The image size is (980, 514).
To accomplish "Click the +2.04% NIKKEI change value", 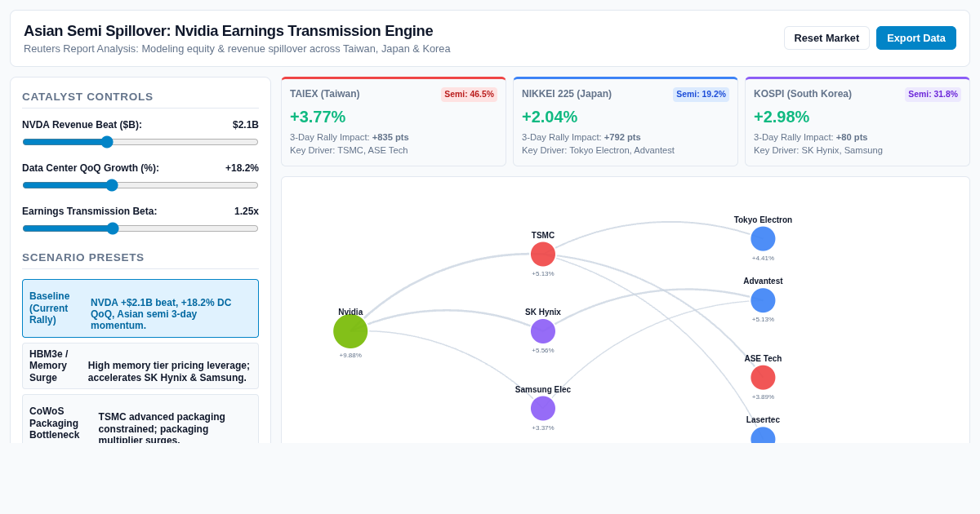I will pyautogui.click(x=550, y=117).
